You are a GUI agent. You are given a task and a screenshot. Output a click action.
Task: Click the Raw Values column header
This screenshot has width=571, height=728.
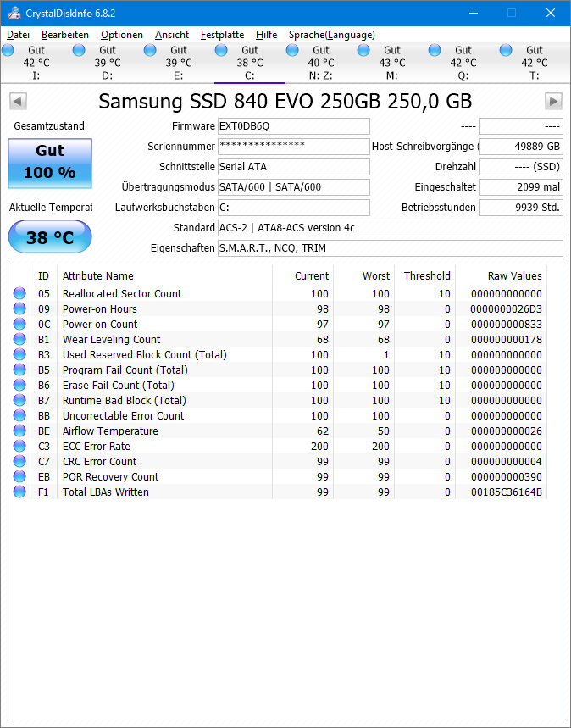[502, 275]
